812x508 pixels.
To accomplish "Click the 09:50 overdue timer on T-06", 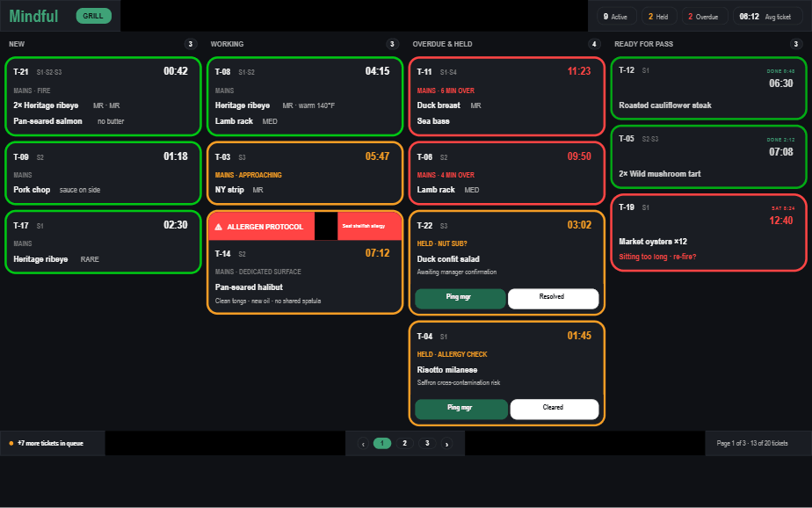I will (579, 156).
